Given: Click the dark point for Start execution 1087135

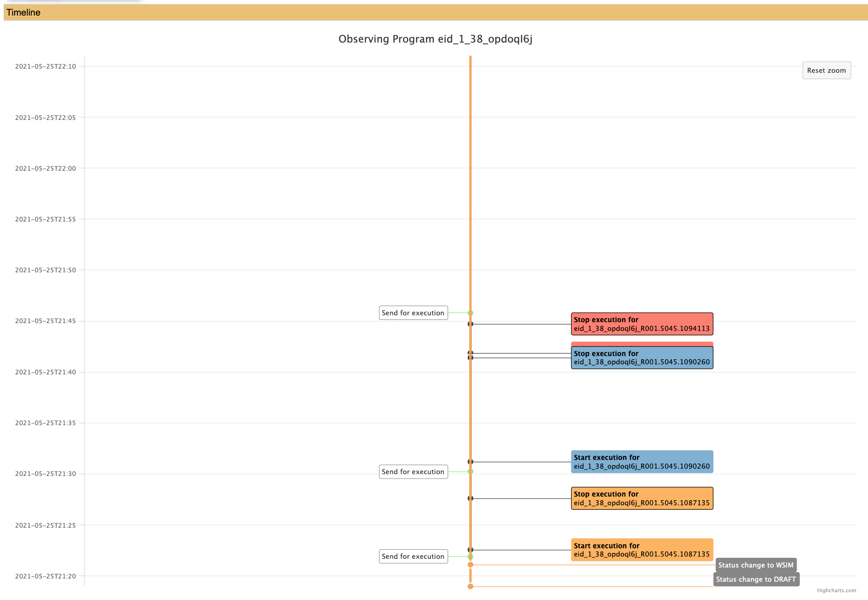Looking at the screenshot, I should pyautogui.click(x=471, y=550).
